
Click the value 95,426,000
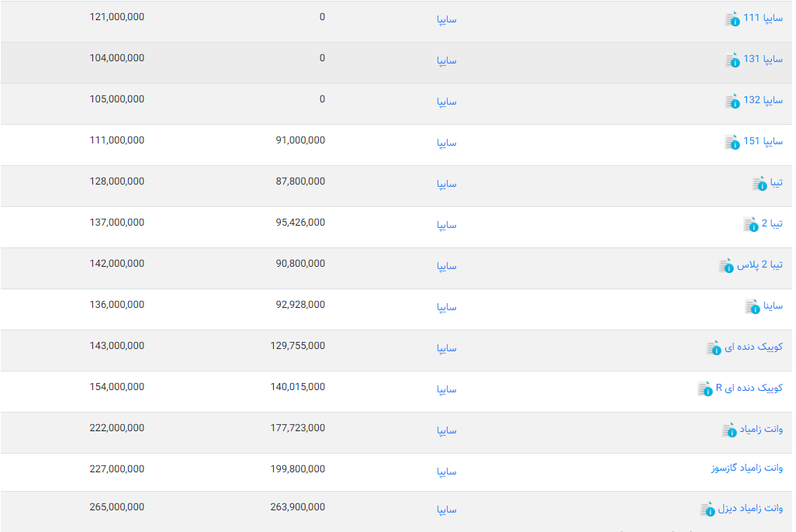(300, 223)
